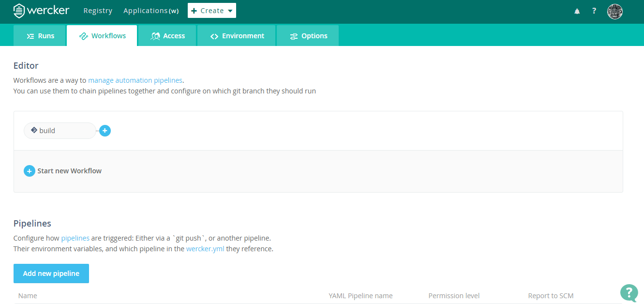Click the YAML Pipeline name column header
This screenshot has height=304, width=644.
360,296
